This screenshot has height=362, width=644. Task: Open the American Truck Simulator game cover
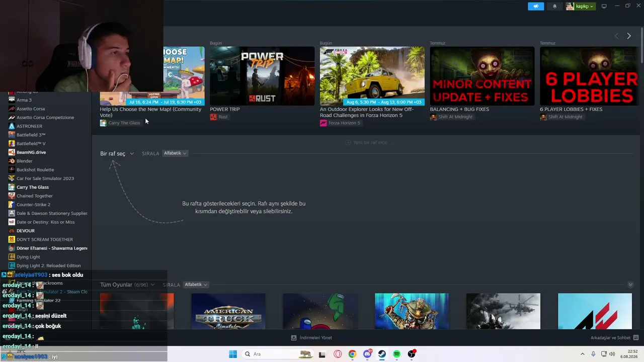click(x=228, y=311)
